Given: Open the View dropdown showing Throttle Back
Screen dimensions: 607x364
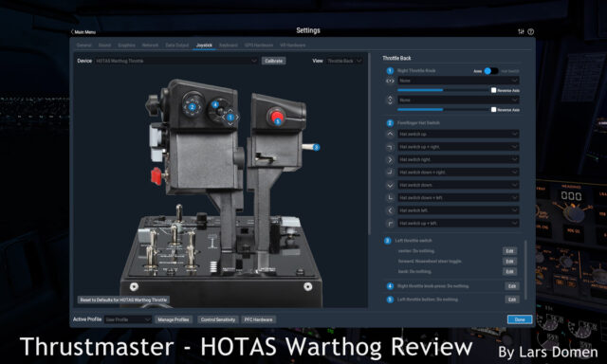Looking at the screenshot, I should (344, 61).
